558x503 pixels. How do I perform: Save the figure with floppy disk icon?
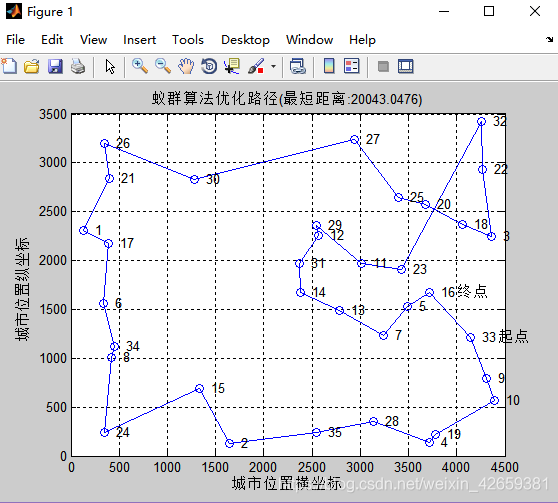[x=55, y=66]
